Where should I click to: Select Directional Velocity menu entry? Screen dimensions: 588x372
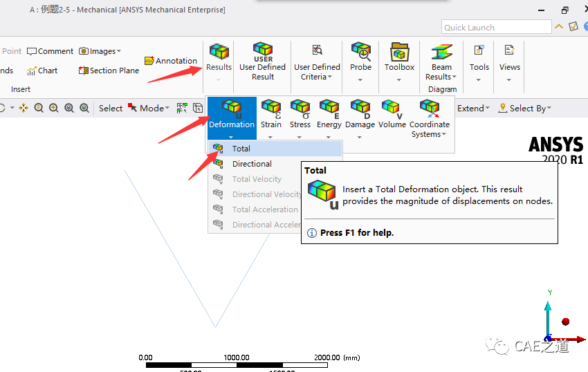[x=255, y=194]
